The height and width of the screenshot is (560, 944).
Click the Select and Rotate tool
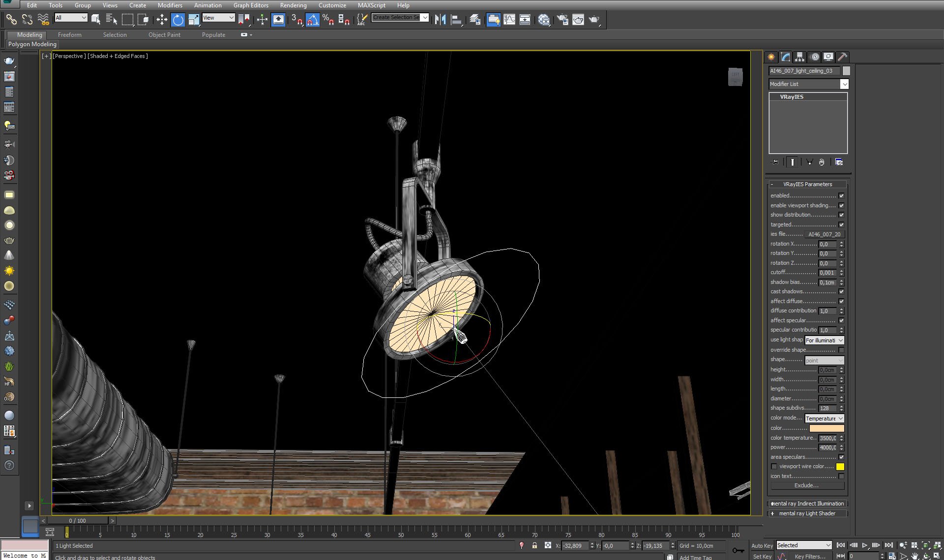point(178,20)
